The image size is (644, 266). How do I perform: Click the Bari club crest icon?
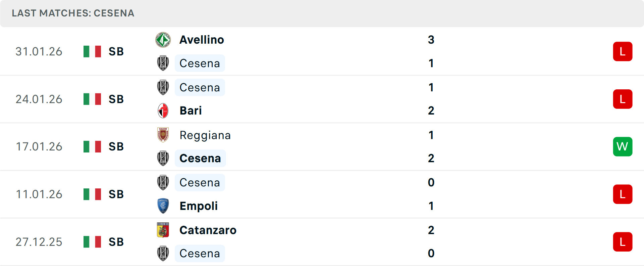(163, 111)
